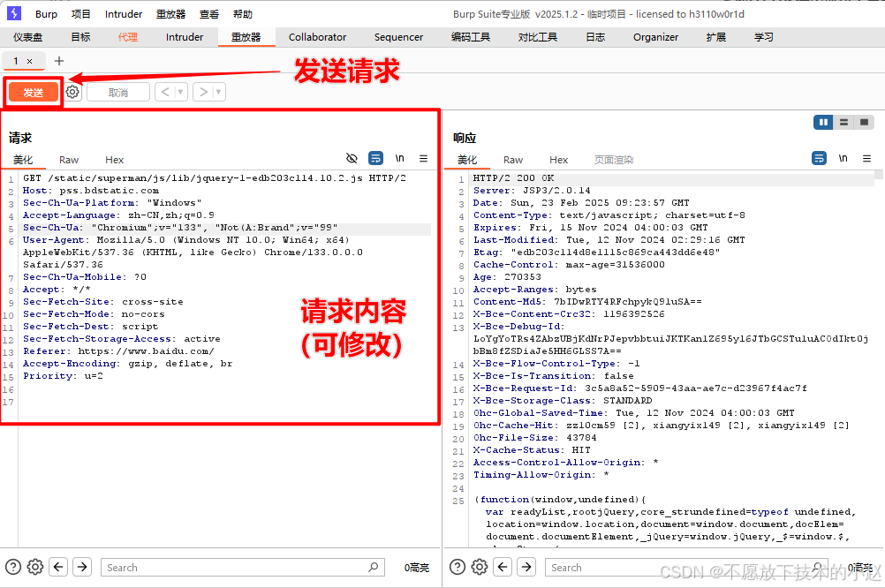Open the 重放器 menu in menu bar
This screenshot has height=588, width=885.
[x=171, y=14]
